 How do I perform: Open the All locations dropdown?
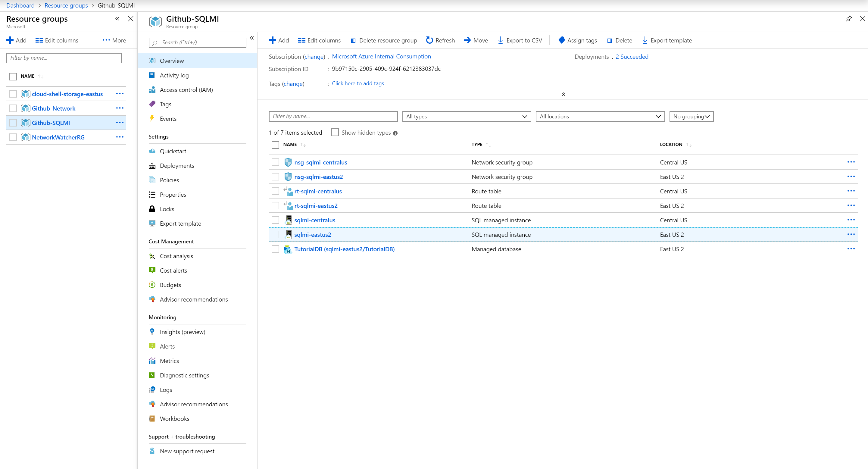coord(600,116)
